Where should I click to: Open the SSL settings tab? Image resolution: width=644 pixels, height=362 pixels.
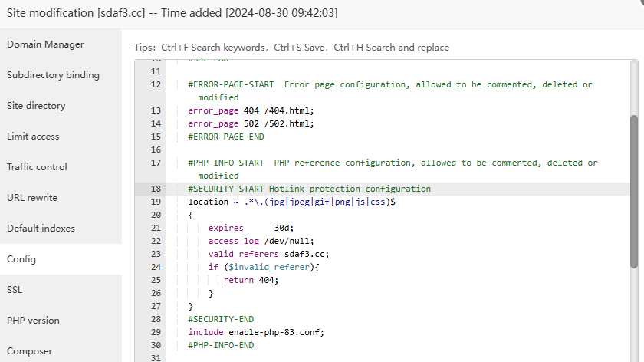(x=15, y=290)
